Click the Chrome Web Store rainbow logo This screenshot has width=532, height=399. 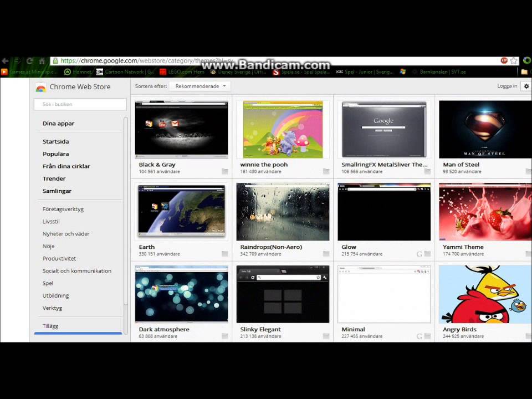[40, 88]
